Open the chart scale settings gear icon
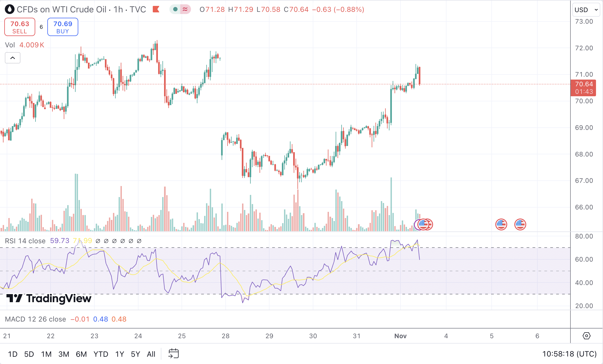Viewport: 603px width, 364px height. [586, 336]
